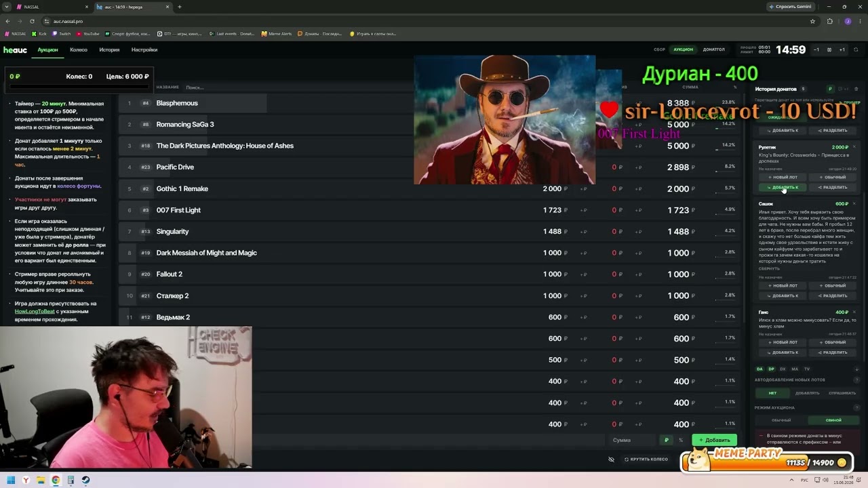Add Ганс donation to an existing lot
This screenshot has height=488, width=868.
pos(783,352)
